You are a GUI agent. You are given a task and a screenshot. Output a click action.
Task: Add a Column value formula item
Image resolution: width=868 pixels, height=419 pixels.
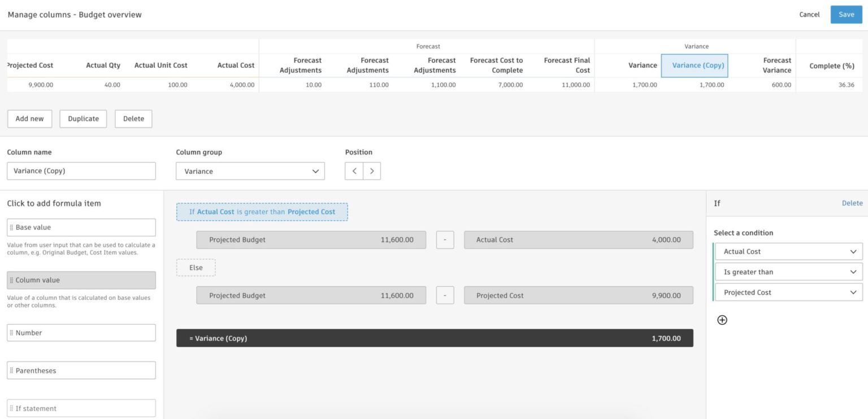81,280
